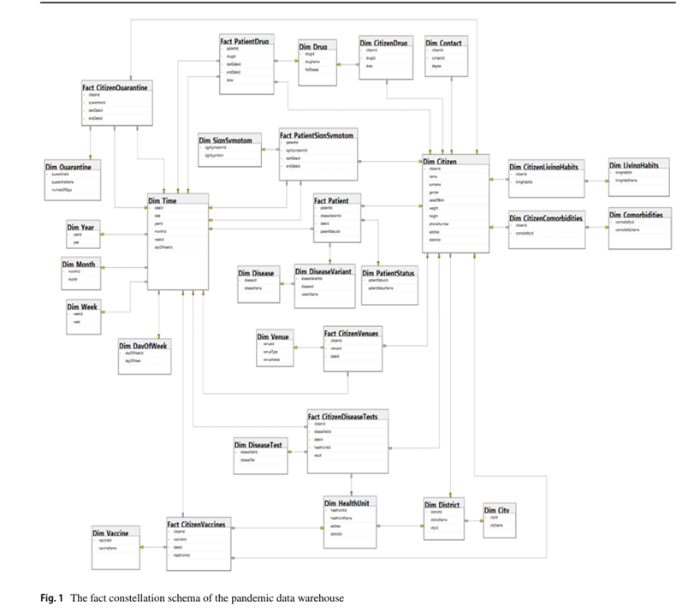This screenshot has height=612, width=700.
Task: Click the connector diamond on Dim HealthUnit's left edge
Action: (321, 527)
